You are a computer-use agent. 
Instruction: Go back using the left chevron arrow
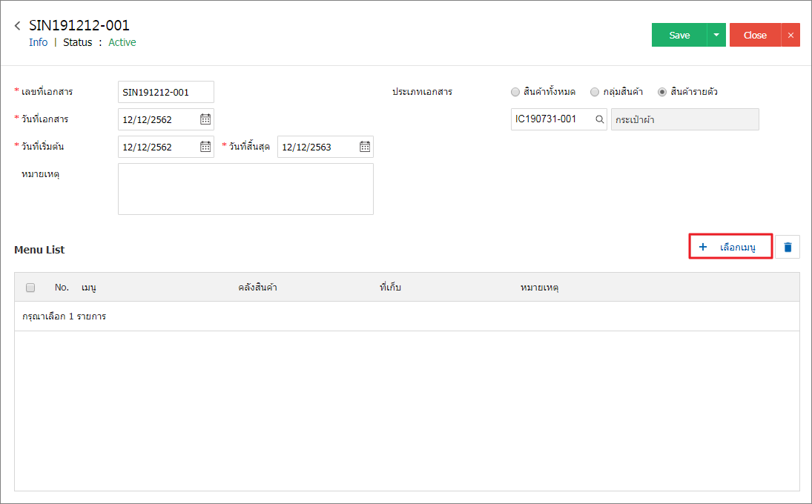click(18, 25)
